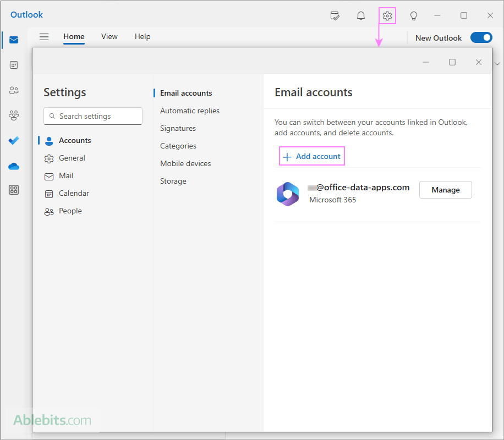Viewport: 504px width, 440px height.
Task: Switch to the View tab
Action: pos(109,37)
